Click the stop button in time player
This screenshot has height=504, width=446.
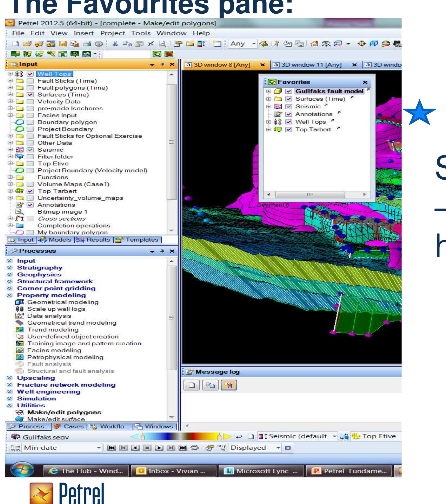point(147,448)
